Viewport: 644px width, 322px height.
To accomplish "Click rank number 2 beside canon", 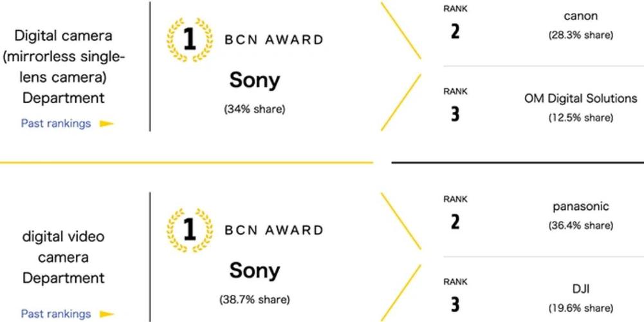I will pos(455,32).
